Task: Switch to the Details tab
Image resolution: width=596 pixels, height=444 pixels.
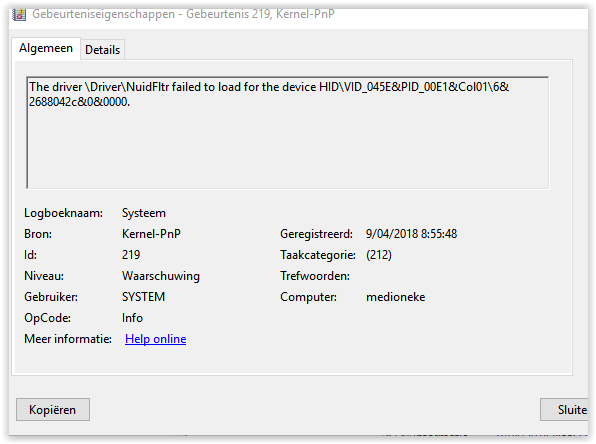Action: 102,50
